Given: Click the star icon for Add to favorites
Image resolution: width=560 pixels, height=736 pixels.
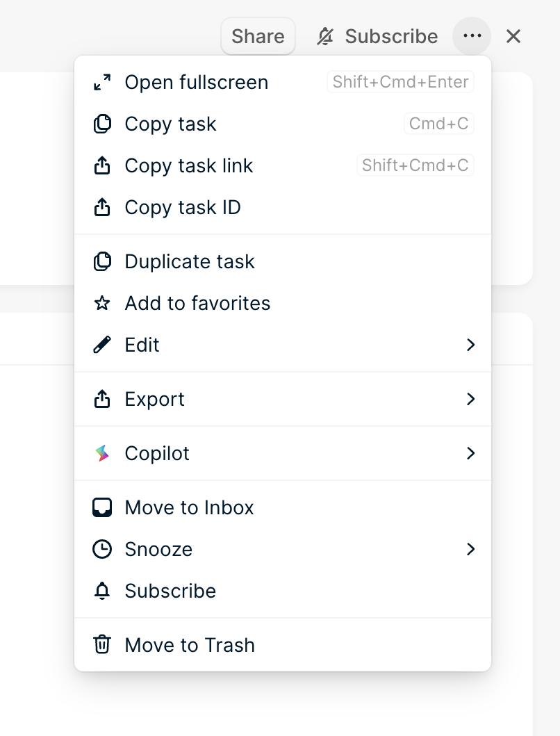Looking at the screenshot, I should click(102, 303).
